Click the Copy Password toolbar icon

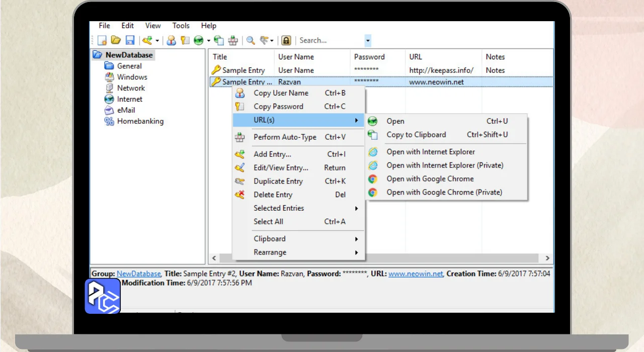[x=185, y=40]
